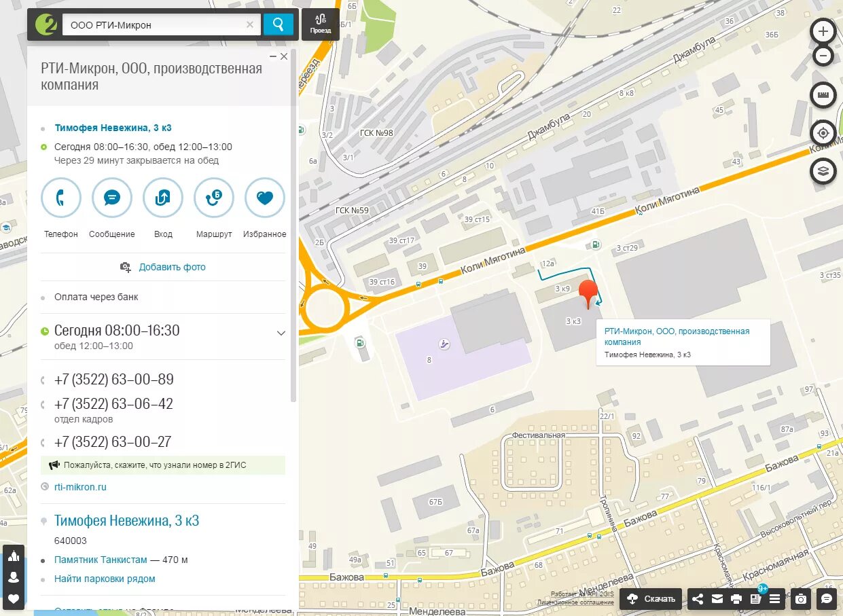The height and width of the screenshot is (616, 843).
Task: Click the map popup company name link
Action: pyautogui.click(x=677, y=336)
